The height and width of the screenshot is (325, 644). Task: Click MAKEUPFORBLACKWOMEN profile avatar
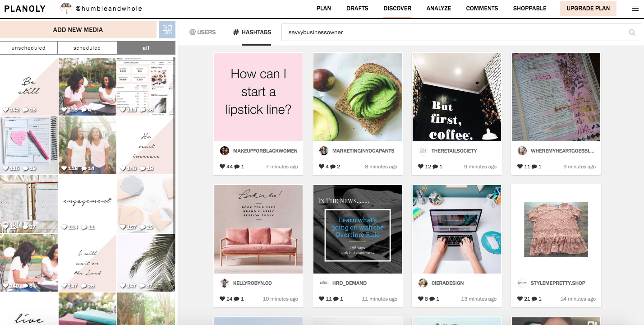[x=225, y=151]
